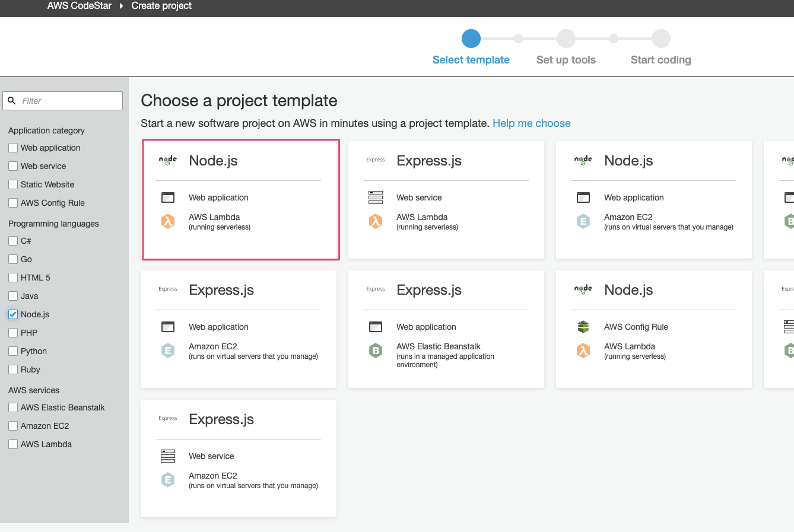This screenshot has height=532, width=794.
Task: Select the Node.js AWS Config Rule template title
Action: 628,290
